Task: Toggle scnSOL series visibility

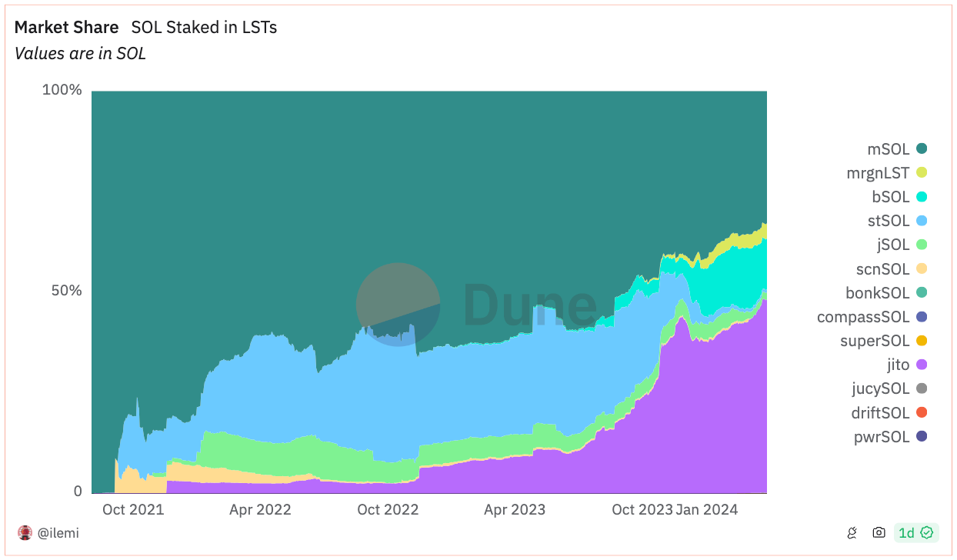Action: click(892, 268)
